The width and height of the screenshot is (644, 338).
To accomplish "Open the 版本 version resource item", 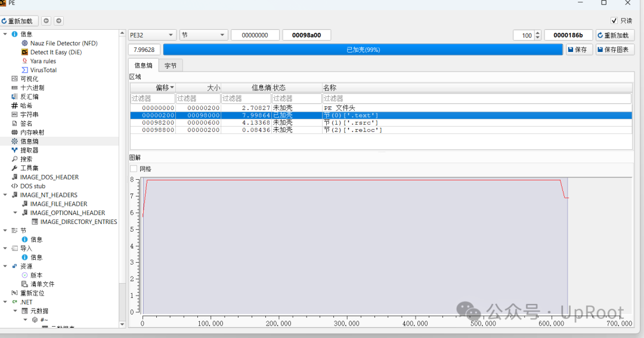I will point(32,275).
